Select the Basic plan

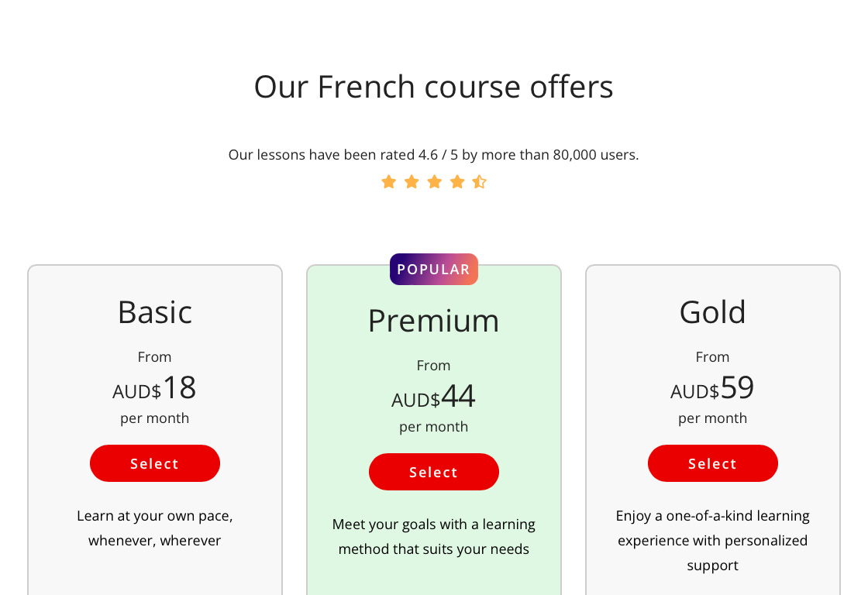pos(155,463)
